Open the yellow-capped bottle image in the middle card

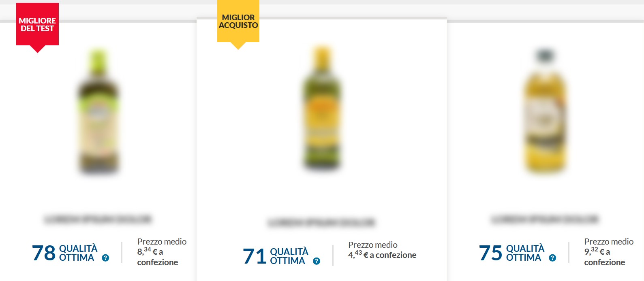tap(322, 108)
